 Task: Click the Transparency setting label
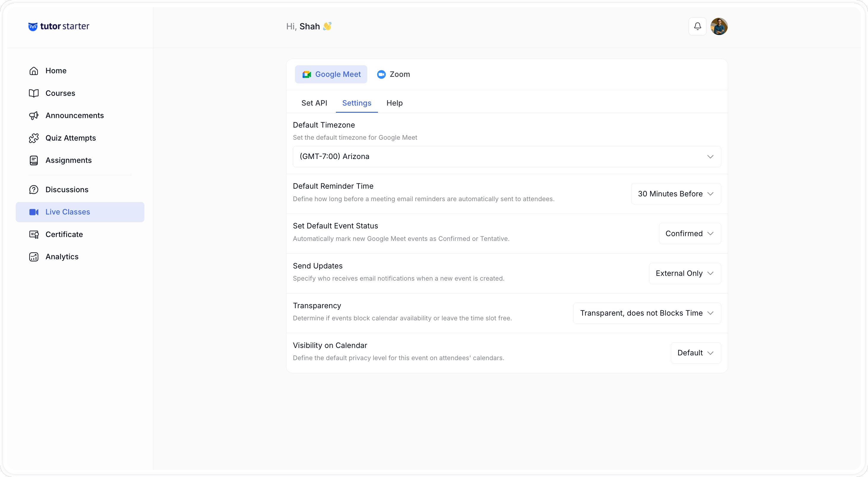pyautogui.click(x=317, y=306)
